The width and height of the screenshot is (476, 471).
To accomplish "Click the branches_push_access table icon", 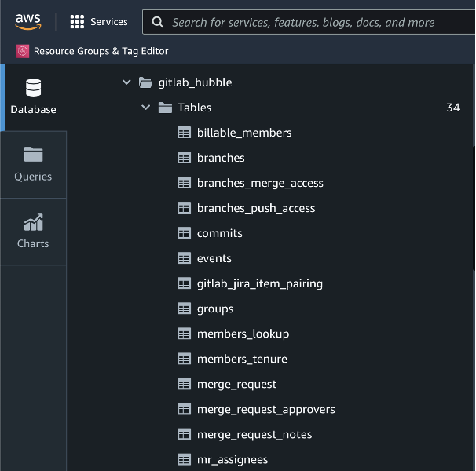I will (x=185, y=208).
